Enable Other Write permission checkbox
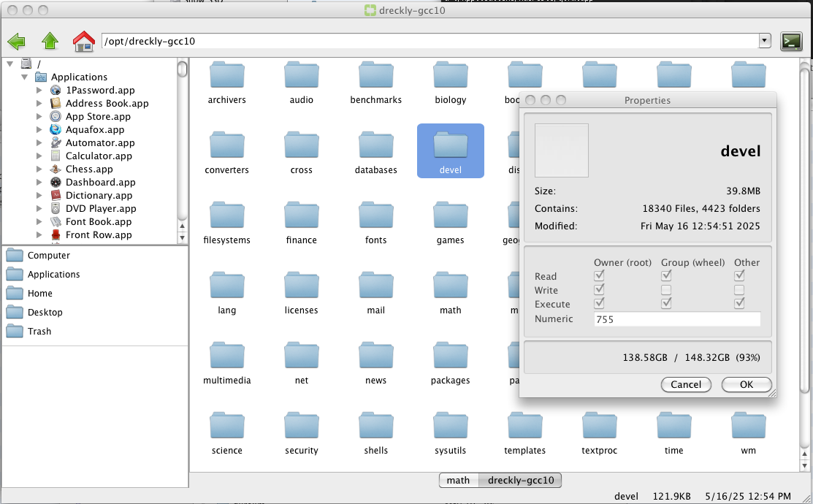 (739, 290)
